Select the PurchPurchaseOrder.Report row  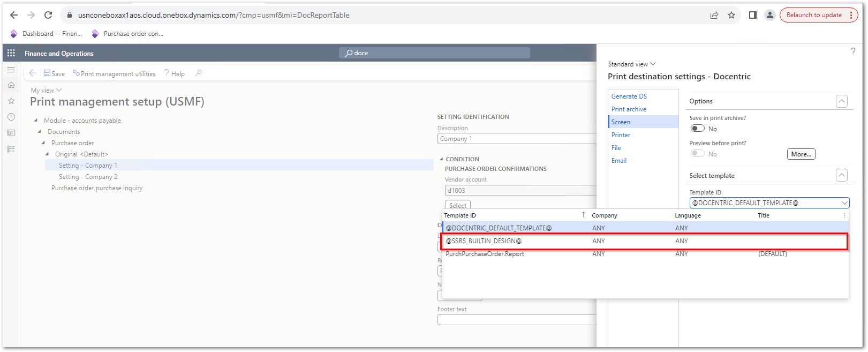click(645, 254)
